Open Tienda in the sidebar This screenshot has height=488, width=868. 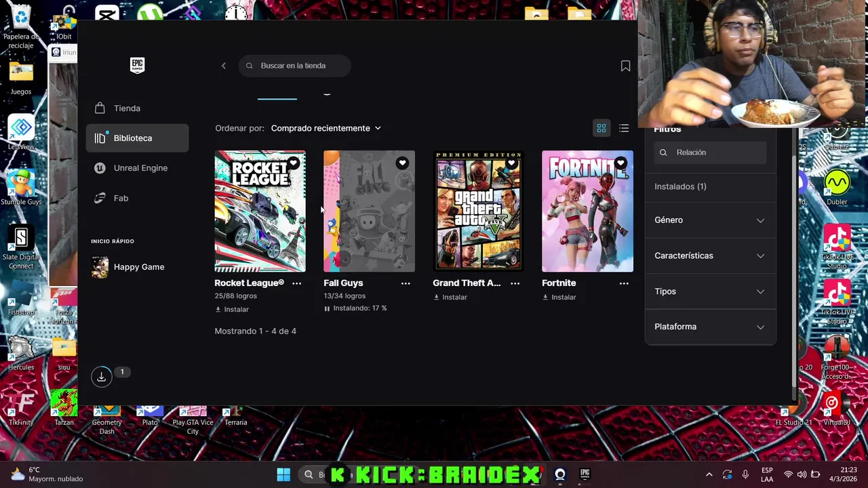click(x=137, y=108)
